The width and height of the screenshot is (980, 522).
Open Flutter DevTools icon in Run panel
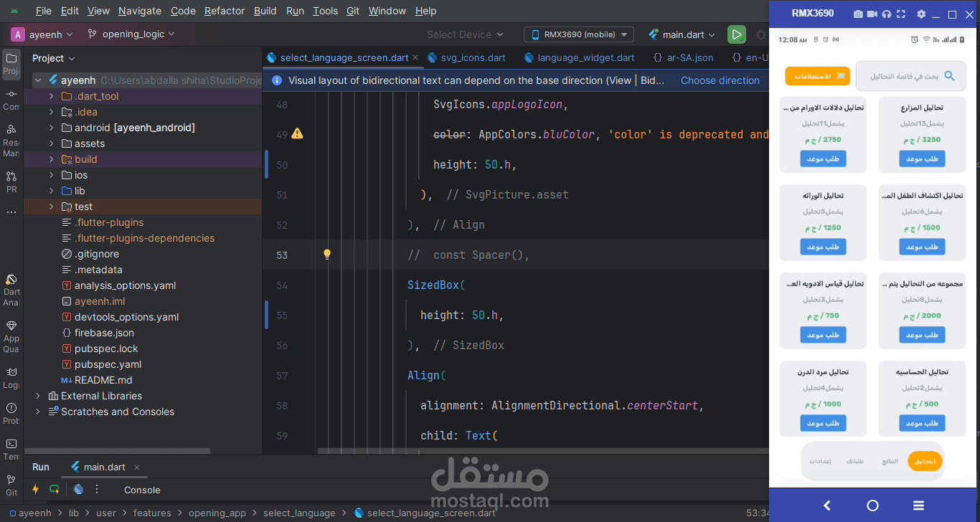78,489
